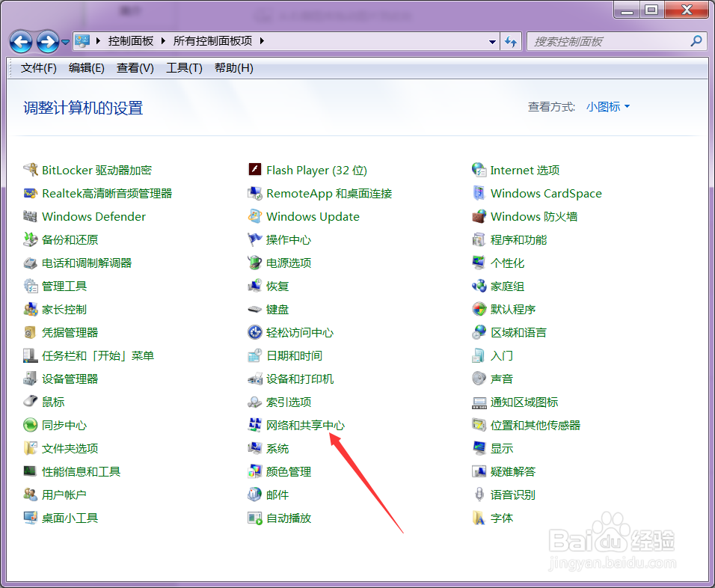
Task: Open 设备管理器
Action: coord(69,379)
